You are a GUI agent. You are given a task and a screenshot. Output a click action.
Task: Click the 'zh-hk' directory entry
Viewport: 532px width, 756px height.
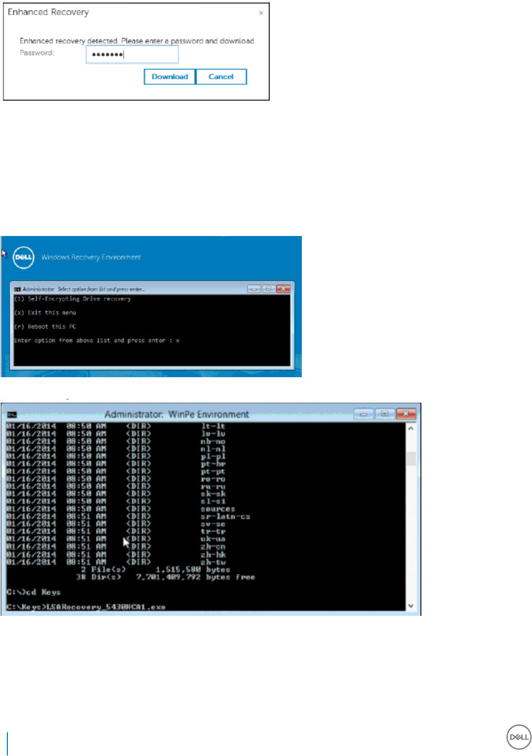click(x=213, y=555)
